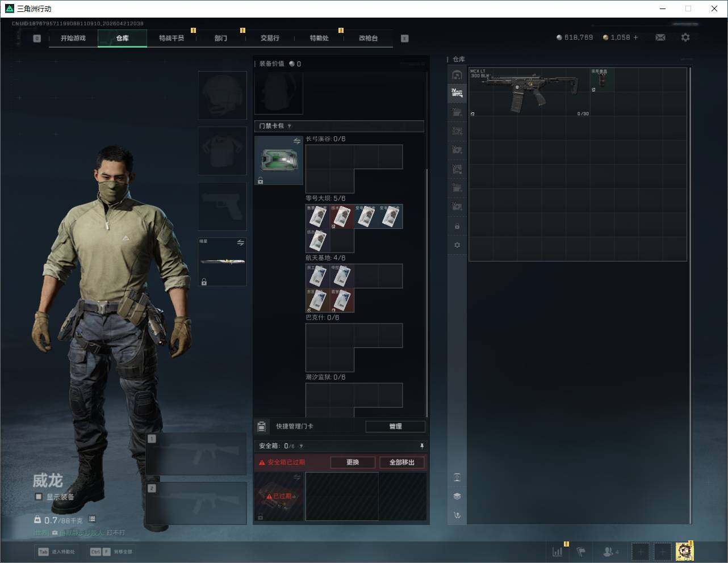The height and width of the screenshot is (563, 728).
Task: Select the expired safe box thumbnail
Action: pyautogui.click(x=279, y=496)
